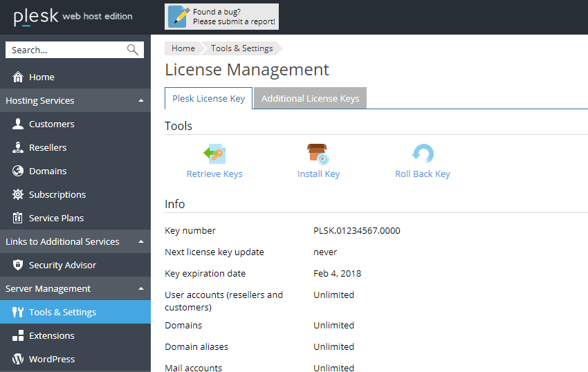
Task: Select Tools & Settings sidebar label
Action: tap(63, 312)
